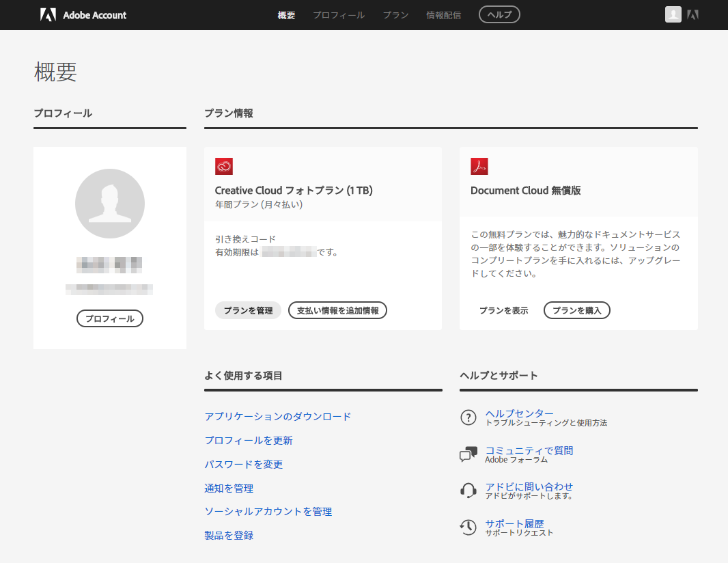
Task: Click the Document Cloud Acrobat icon
Action: 479,166
